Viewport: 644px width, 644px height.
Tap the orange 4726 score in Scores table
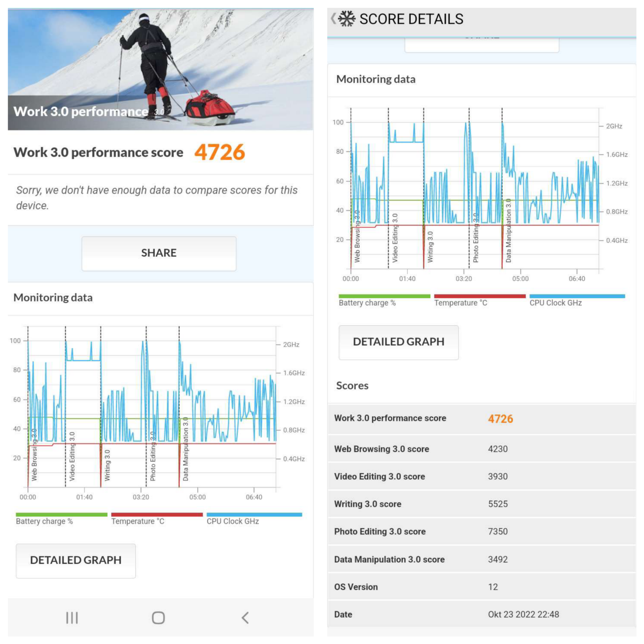click(500, 419)
